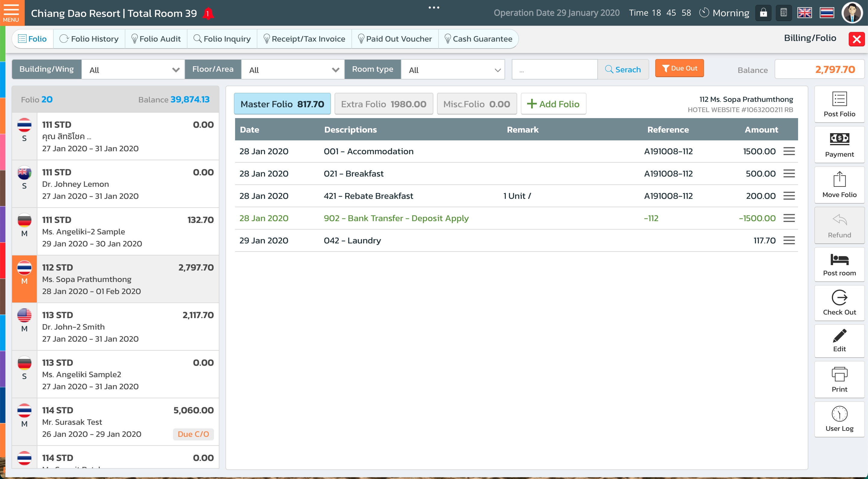868x479 pixels.
Task: Open the Receipt/Tax Invoice tab
Action: coord(304,39)
